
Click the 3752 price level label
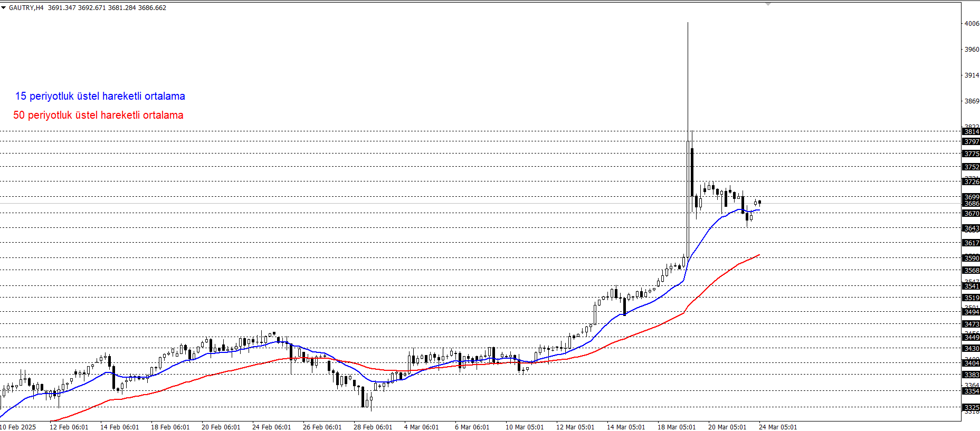pyautogui.click(x=972, y=167)
